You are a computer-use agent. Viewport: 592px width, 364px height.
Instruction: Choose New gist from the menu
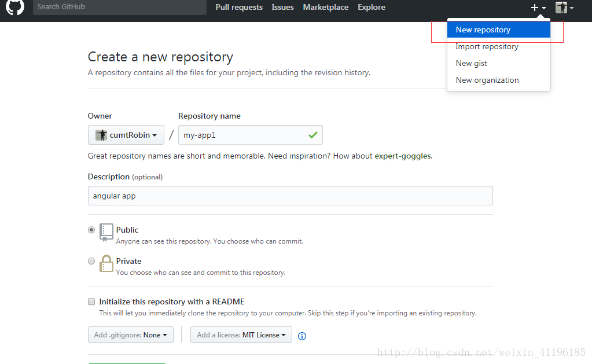[499, 63]
